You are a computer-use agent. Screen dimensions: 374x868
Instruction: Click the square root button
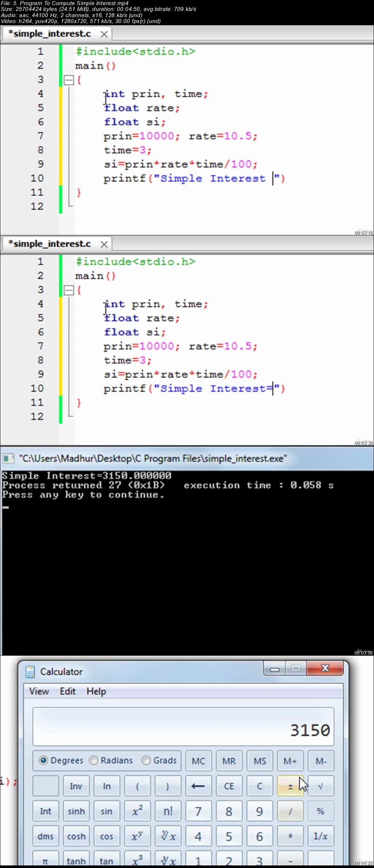[321, 786]
